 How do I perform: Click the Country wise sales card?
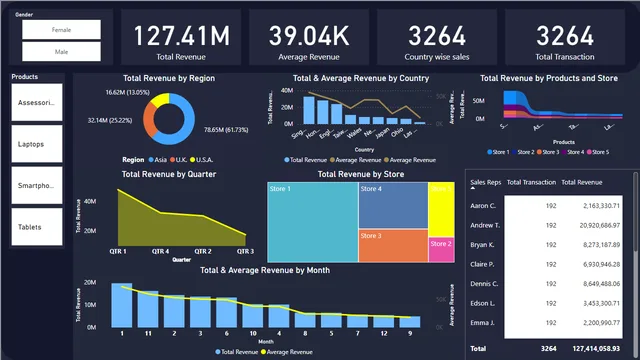coord(437,38)
